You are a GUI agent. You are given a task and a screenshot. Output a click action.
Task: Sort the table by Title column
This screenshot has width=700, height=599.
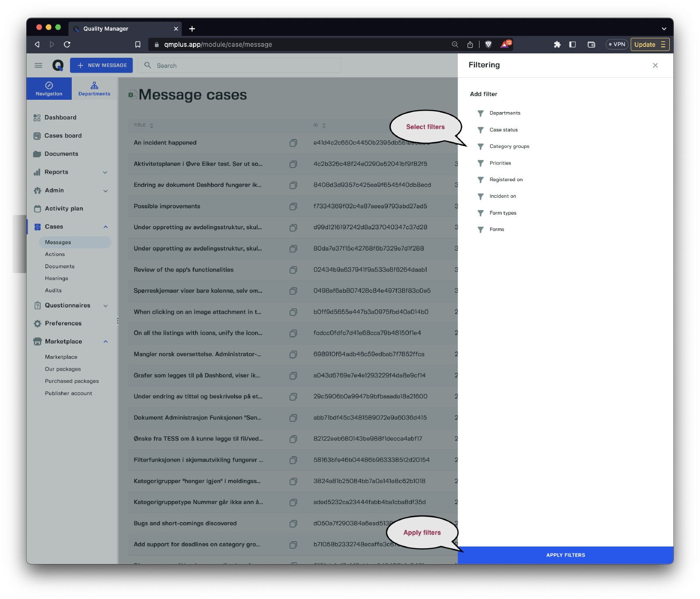tap(151, 126)
